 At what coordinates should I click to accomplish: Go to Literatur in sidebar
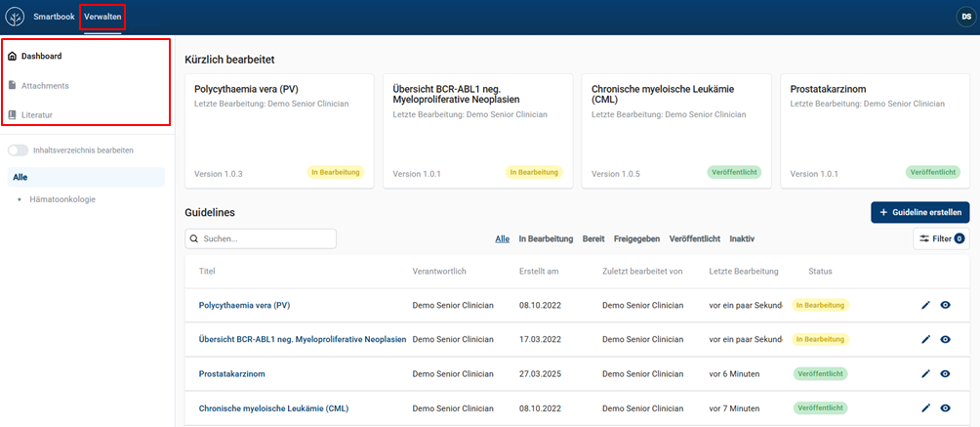[37, 114]
